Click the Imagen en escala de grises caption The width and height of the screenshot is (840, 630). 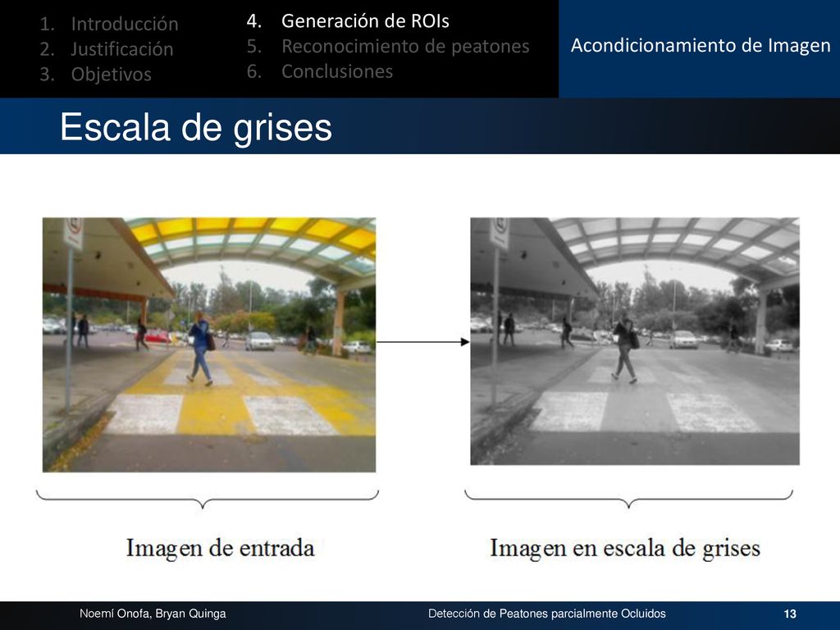(x=625, y=549)
